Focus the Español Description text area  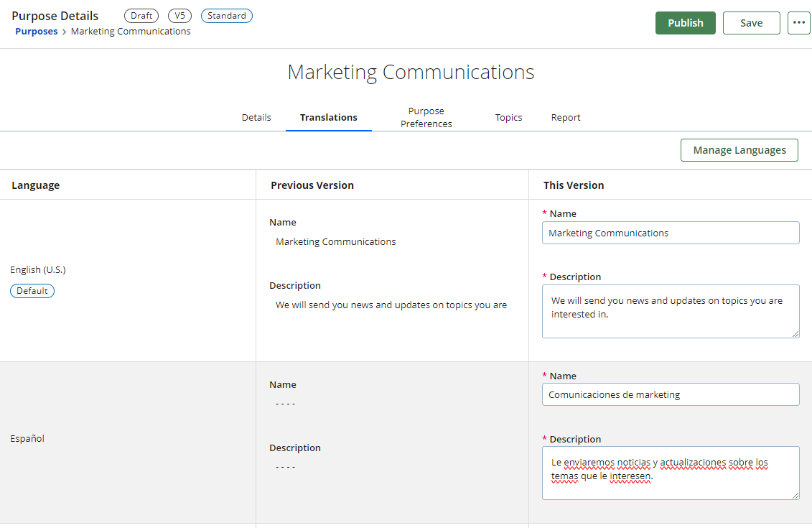670,473
